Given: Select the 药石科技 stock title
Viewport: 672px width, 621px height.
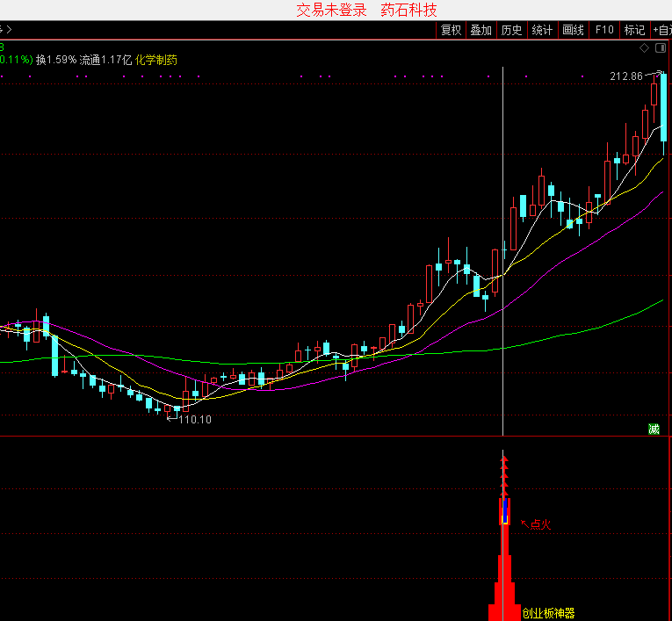Looking at the screenshot, I should (408, 10).
